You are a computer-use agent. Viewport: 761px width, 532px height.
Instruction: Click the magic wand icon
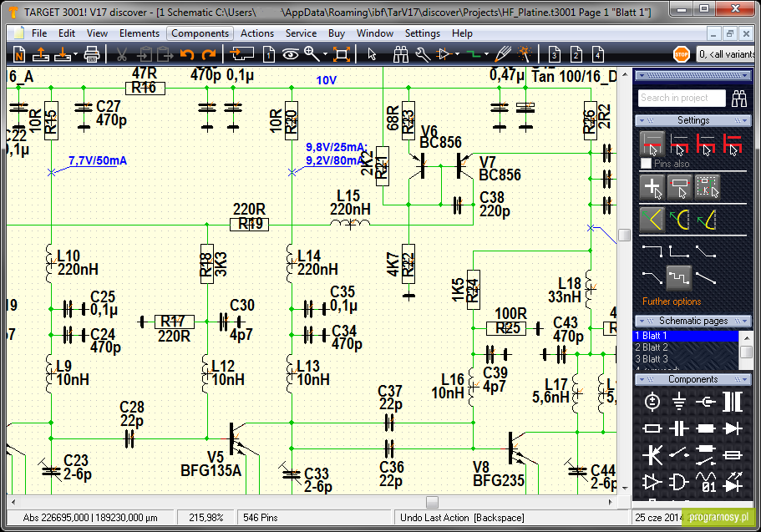coord(525,54)
